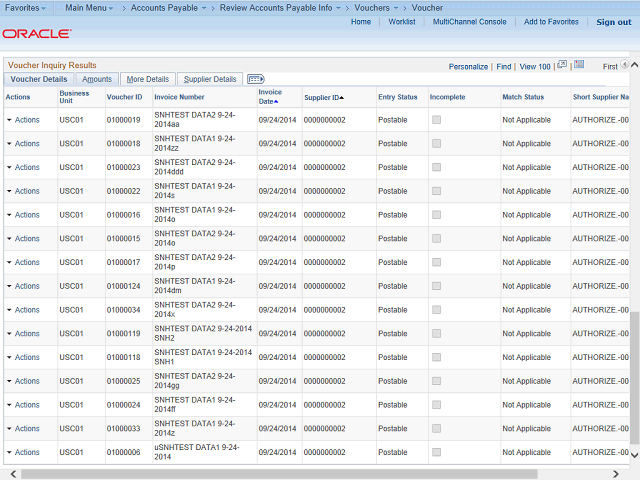This screenshot has height=480, width=640.
Task: Click the Personalize link
Action: [x=468, y=67]
